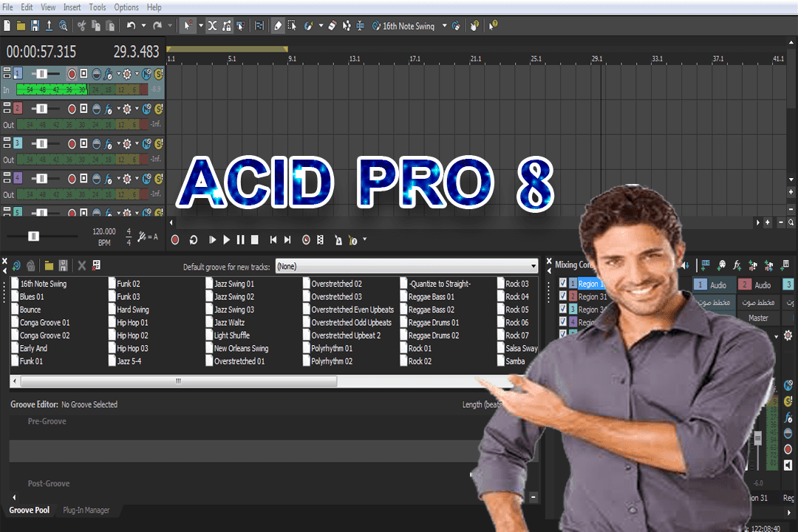Click the metronome icon in transport bar
The height and width of the screenshot is (532, 798).
pos(339,240)
